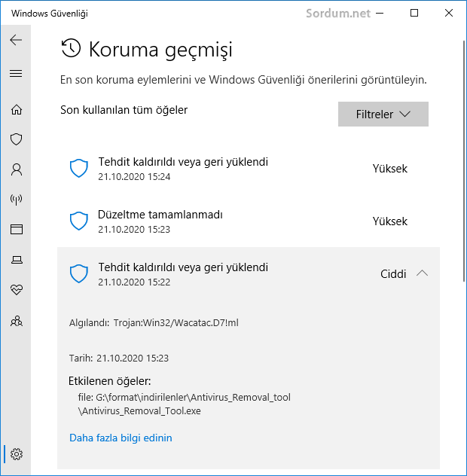Close the Windows Güvenliği window

[x=449, y=13]
